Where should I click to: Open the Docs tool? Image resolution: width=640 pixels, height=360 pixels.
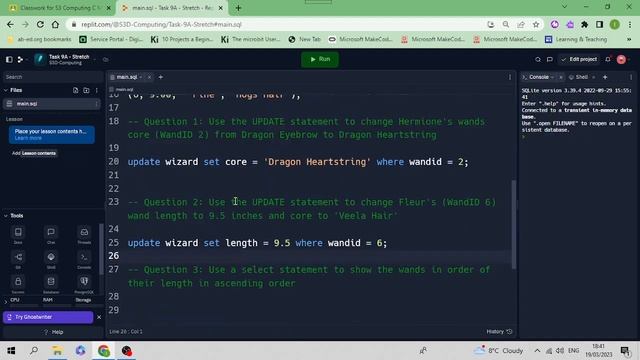[x=18, y=235]
